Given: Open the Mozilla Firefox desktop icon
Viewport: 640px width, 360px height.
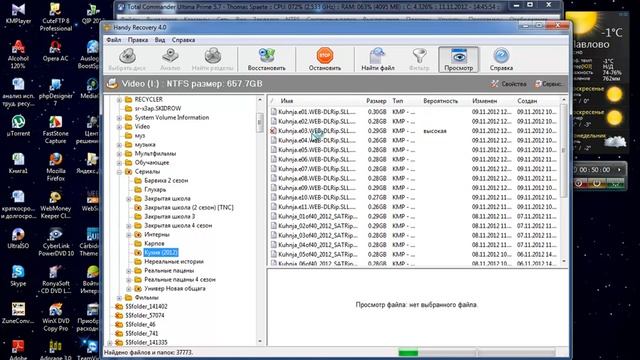Looking at the screenshot, I should (56, 167).
